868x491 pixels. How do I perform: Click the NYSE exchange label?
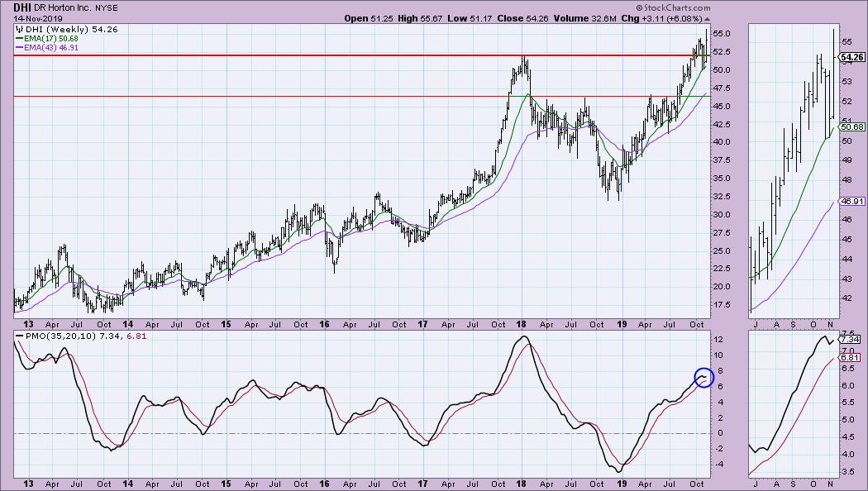(107, 8)
